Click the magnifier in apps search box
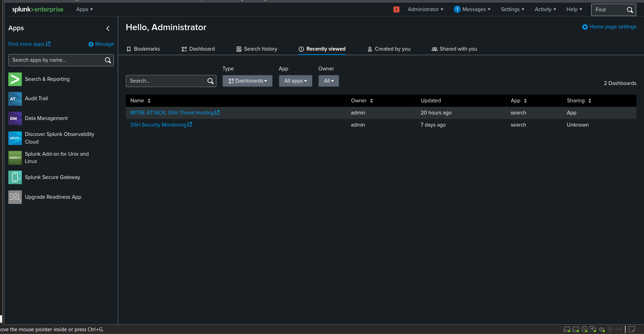The width and height of the screenshot is (644, 334). click(x=108, y=60)
